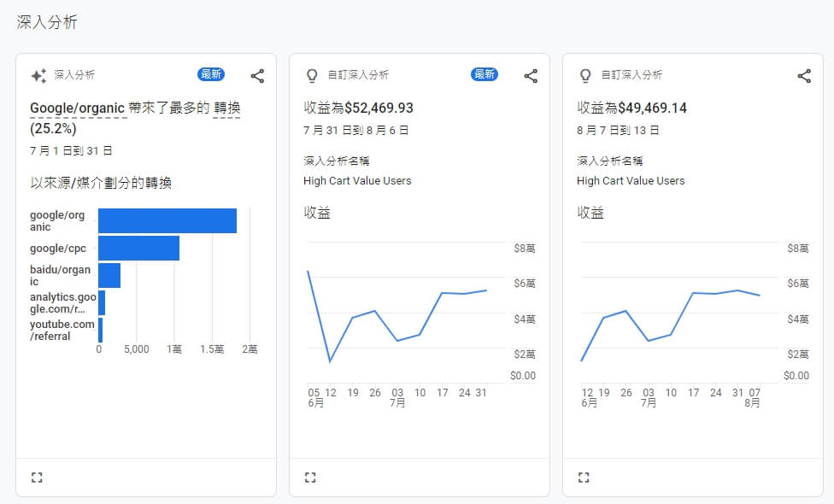Click the $2萬 axis label in right chart
This screenshot has width=834, height=504.
point(798,354)
